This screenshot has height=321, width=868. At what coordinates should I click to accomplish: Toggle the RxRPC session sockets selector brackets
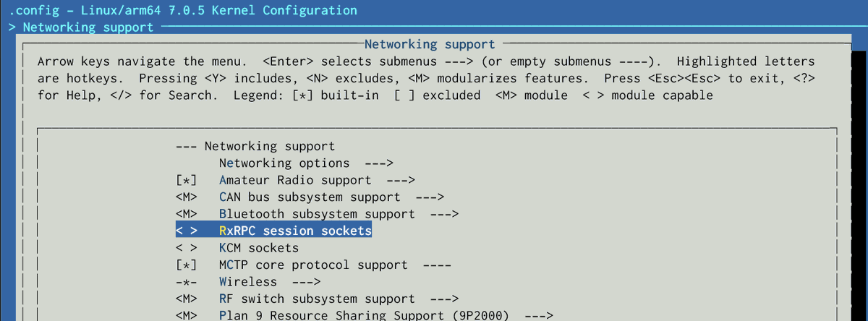(x=187, y=231)
